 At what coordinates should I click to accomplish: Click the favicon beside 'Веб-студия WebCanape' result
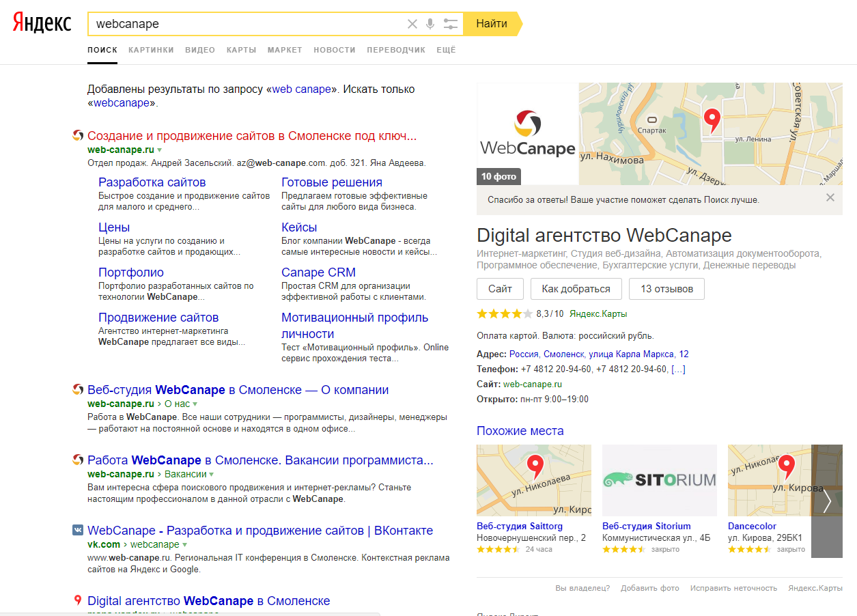(x=78, y=390)
